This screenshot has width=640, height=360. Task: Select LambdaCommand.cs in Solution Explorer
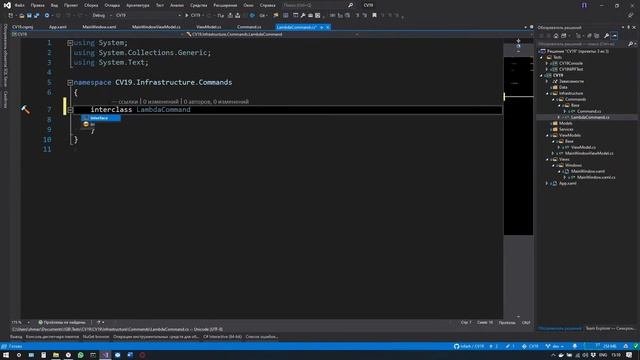pos(590,118)
